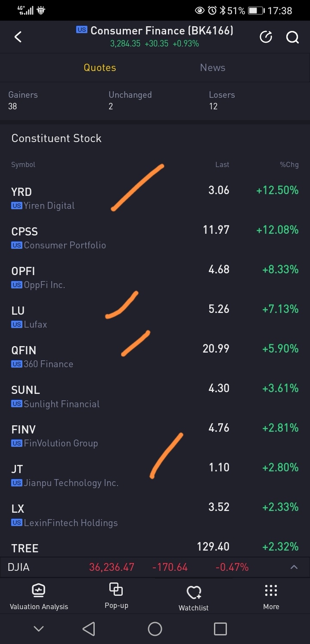Image resolution: width=310 pixels, height=644 pixels.
Task: Select the Quotes tab
Action: (x=100, y=68)
